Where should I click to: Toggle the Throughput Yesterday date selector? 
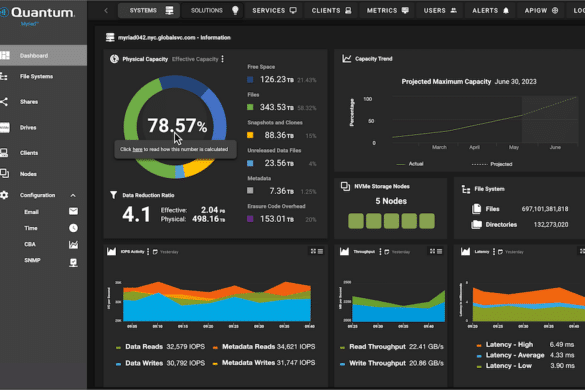pos(397,252)
